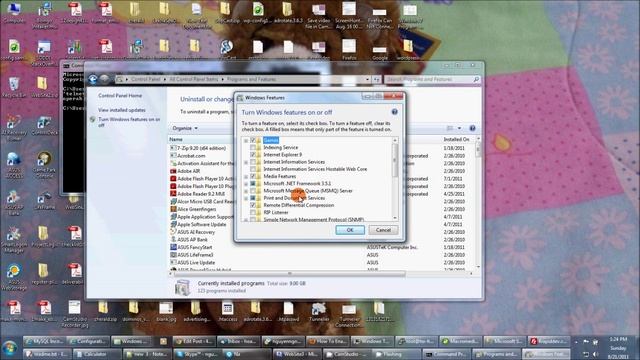The width and height of the screenshot is (640, 360).
Task: Check Internet Information Services Hostable Web Core
Action: coord(253,169)
